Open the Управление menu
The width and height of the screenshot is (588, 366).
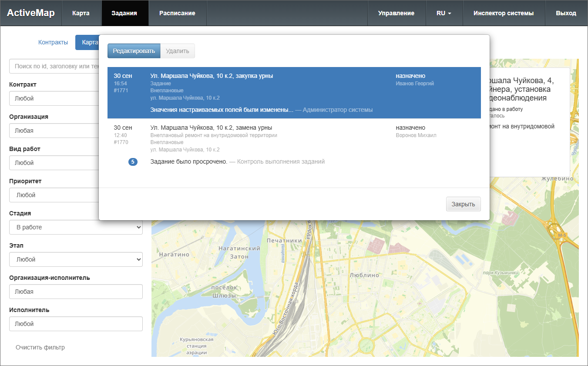[396, 13]
